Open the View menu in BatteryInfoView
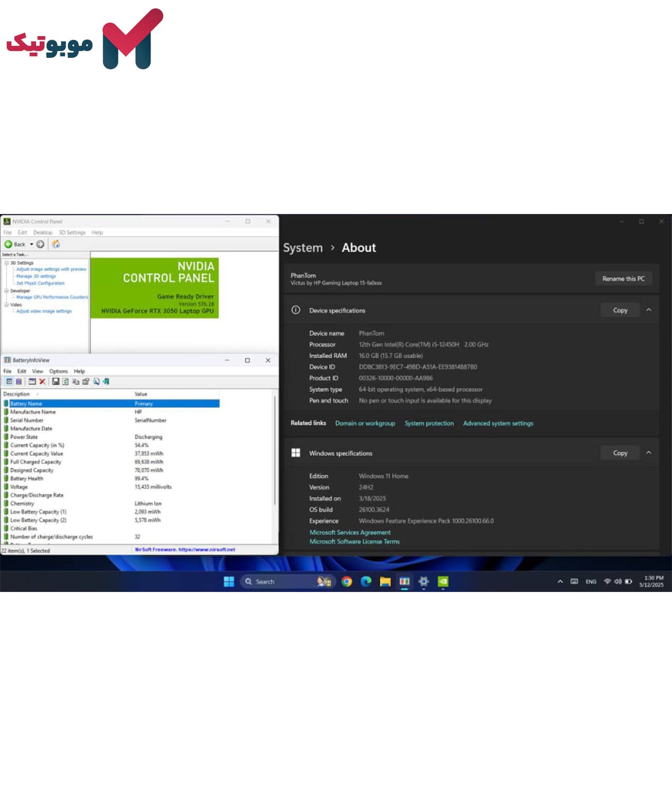The height and width of the screenshot is (806, 672). tap(38, 371)
